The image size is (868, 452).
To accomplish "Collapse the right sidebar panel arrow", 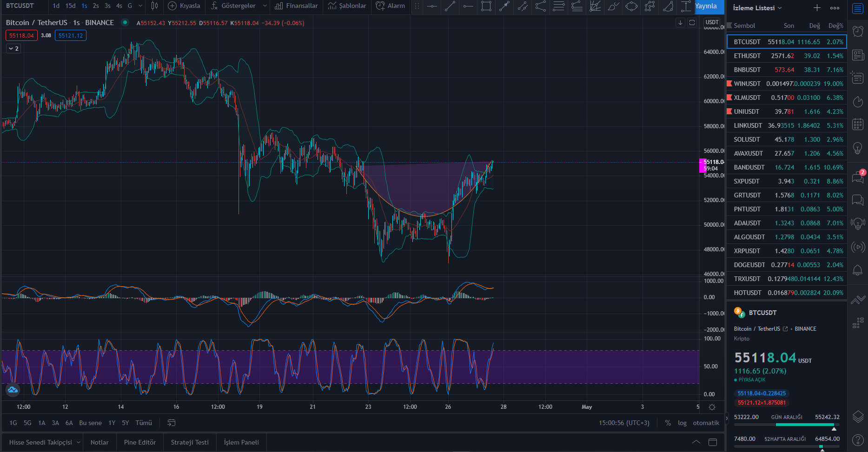I will click(727, 419).
